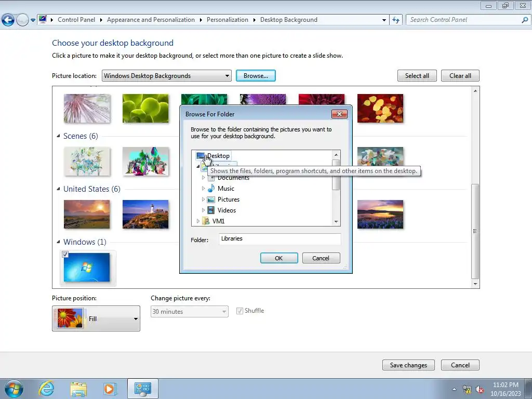This screenshot has width=532, height=399.
Task: Click the Windows 7 logo wallpaper thumbnail
Action: pyautogui.click(x=87, y=268)
